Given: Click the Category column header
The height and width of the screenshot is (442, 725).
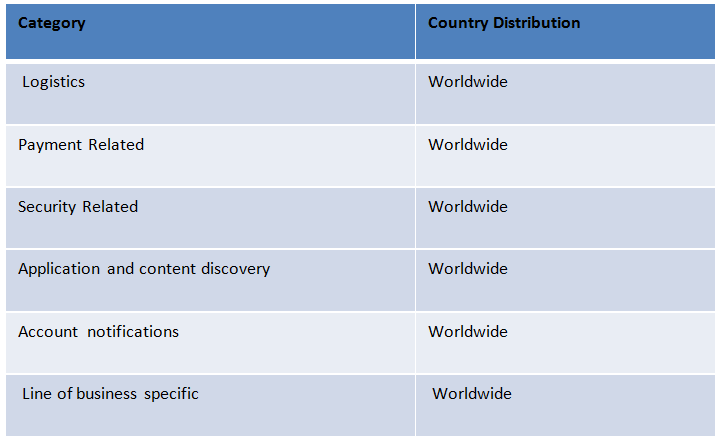Looking at the screenshot, I should click(x=210, y=31).
